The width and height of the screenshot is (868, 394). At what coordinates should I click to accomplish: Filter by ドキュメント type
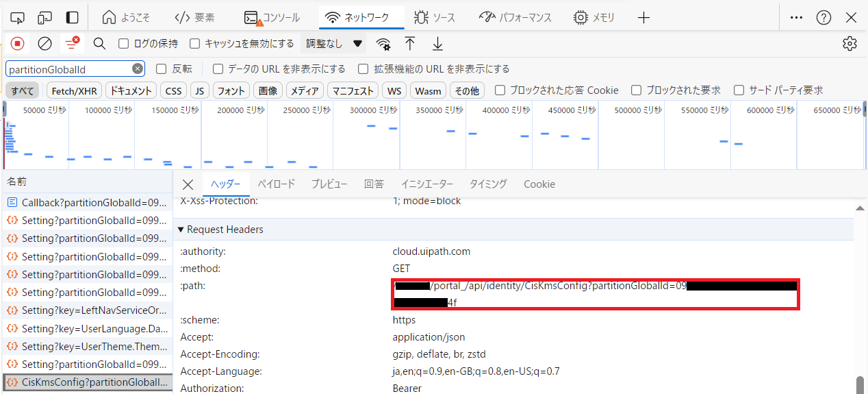(x=131, y=90)
